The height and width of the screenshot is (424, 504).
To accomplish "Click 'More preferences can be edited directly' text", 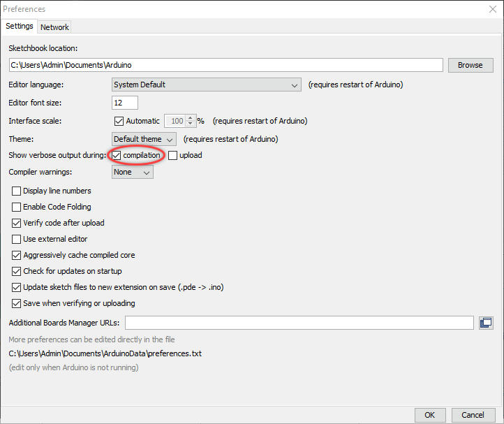I will point(91,339).
